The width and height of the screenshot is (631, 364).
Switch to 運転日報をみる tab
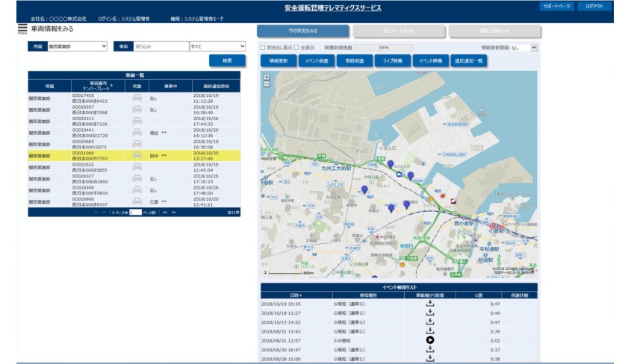pos(495,31)
